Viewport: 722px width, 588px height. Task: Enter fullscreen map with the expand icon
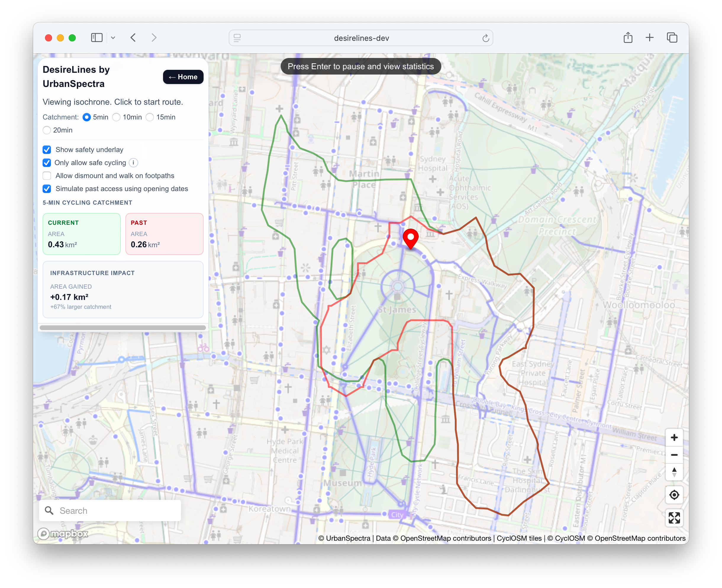[x=674, y=518]
